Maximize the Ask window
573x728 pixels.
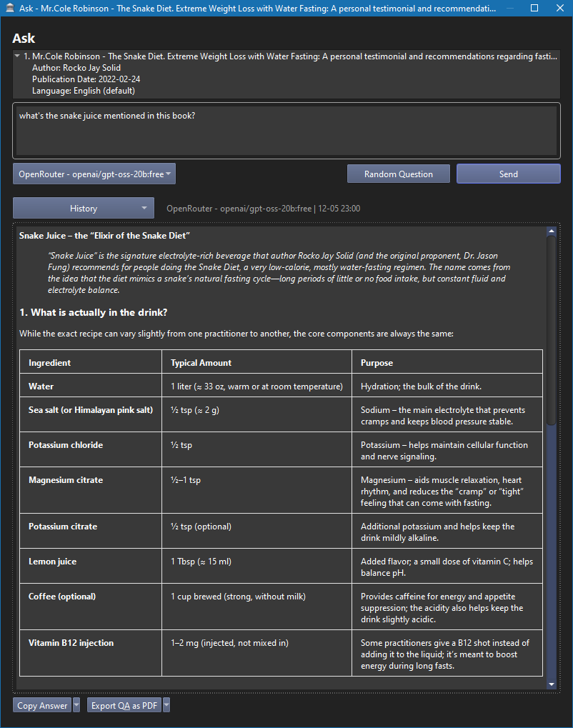534,9
